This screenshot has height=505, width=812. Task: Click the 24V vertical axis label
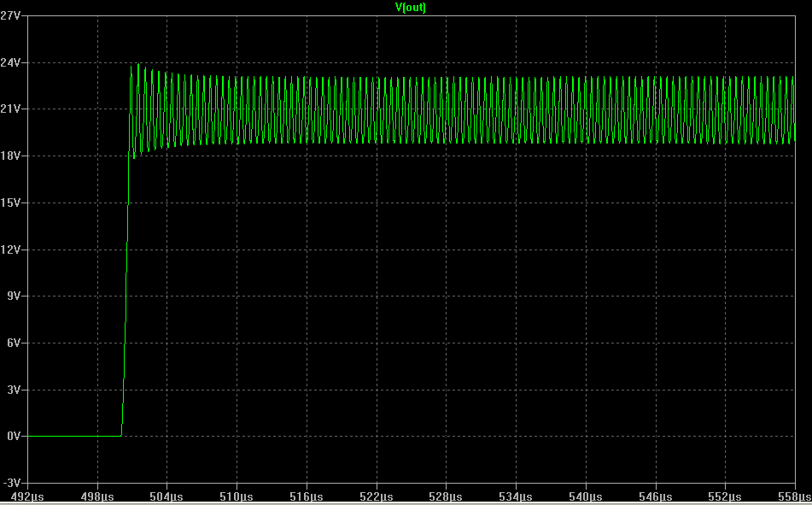(10, 62)
